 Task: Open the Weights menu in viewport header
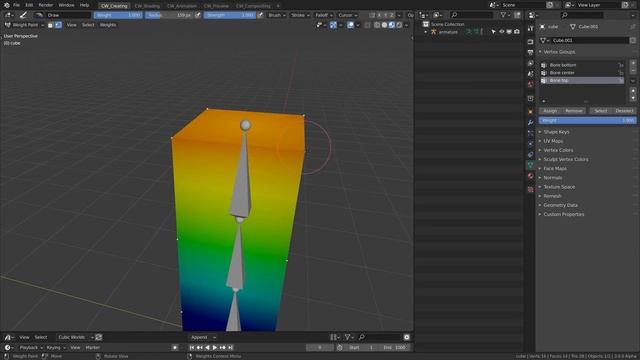[108, 25]
